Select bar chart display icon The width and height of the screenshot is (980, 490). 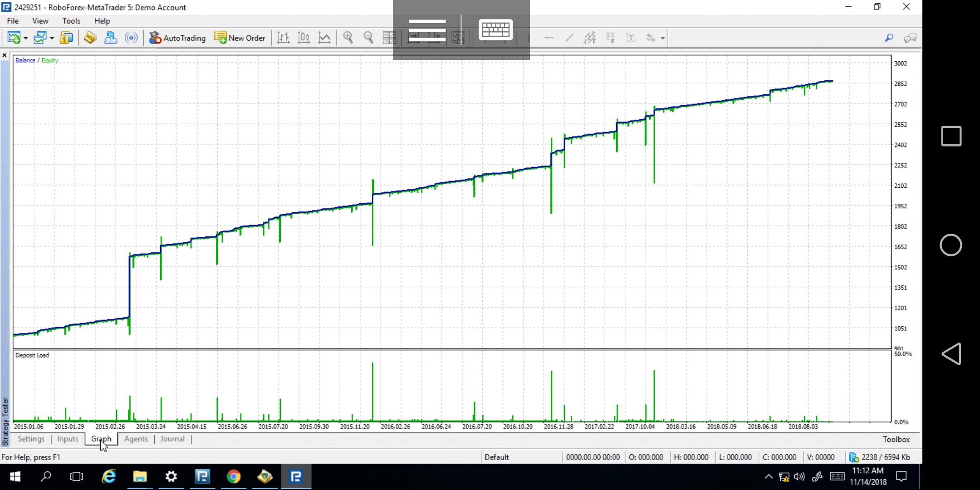tap(284, 38)
